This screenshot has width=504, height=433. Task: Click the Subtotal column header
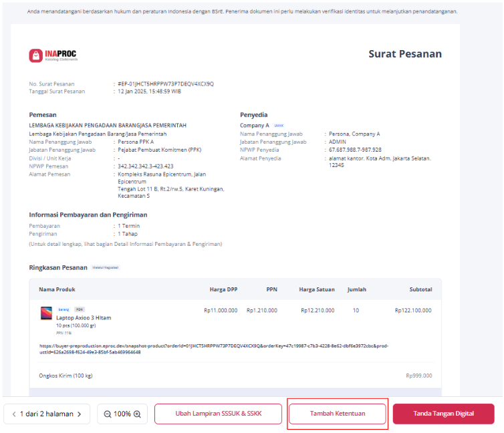point(420,290)
